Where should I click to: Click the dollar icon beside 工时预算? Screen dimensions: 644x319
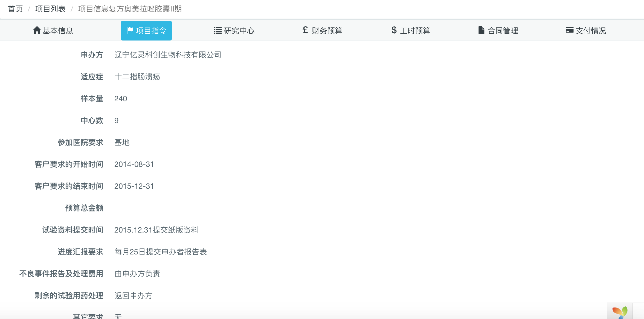click(394, 30)
